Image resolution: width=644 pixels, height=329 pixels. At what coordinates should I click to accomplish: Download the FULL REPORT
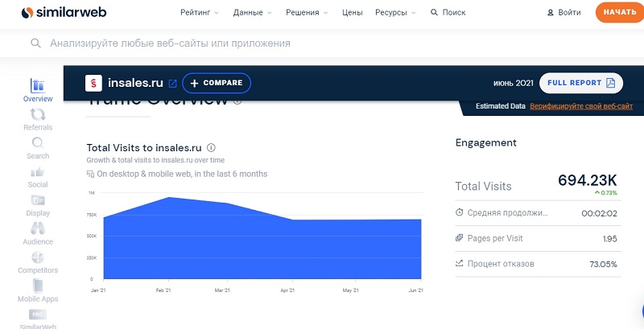[x=580, y=83]
